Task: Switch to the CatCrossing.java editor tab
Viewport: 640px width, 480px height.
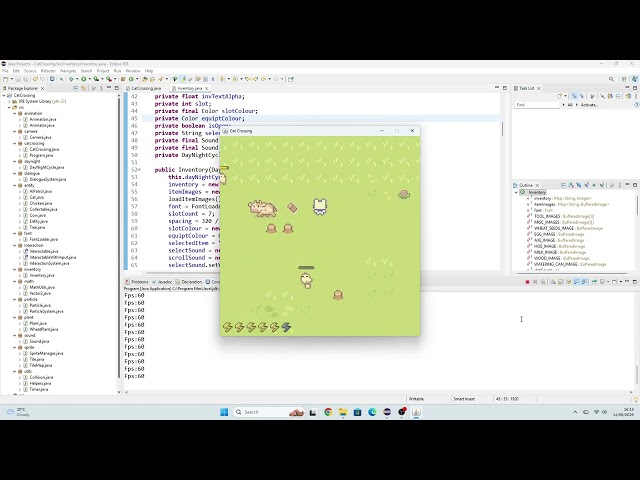Action: pyautogui.click(x=144, y=88)
